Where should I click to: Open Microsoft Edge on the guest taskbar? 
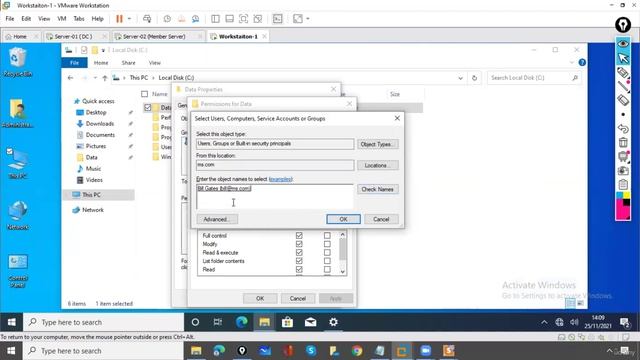pyautogui.click(x=241, y=322)
